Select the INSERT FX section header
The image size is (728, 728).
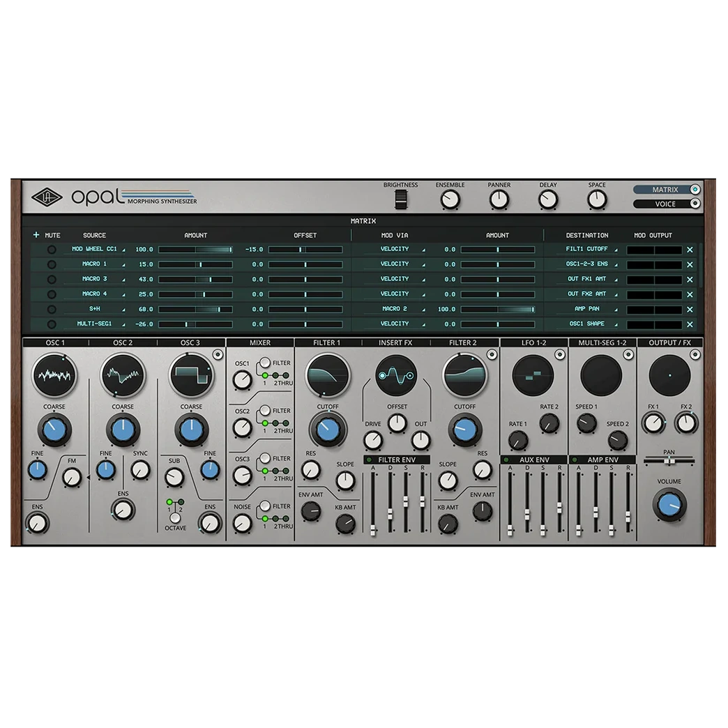click(395, 342)
